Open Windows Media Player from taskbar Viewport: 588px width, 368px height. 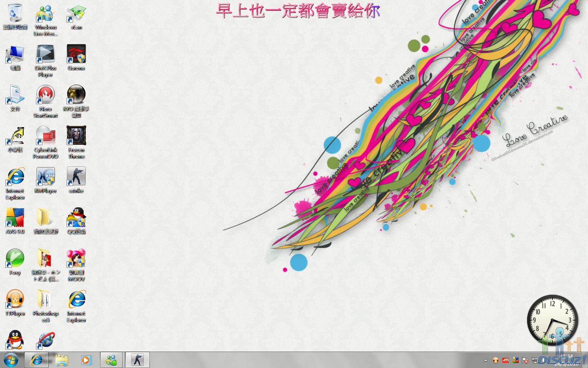[x=86, y=360]
